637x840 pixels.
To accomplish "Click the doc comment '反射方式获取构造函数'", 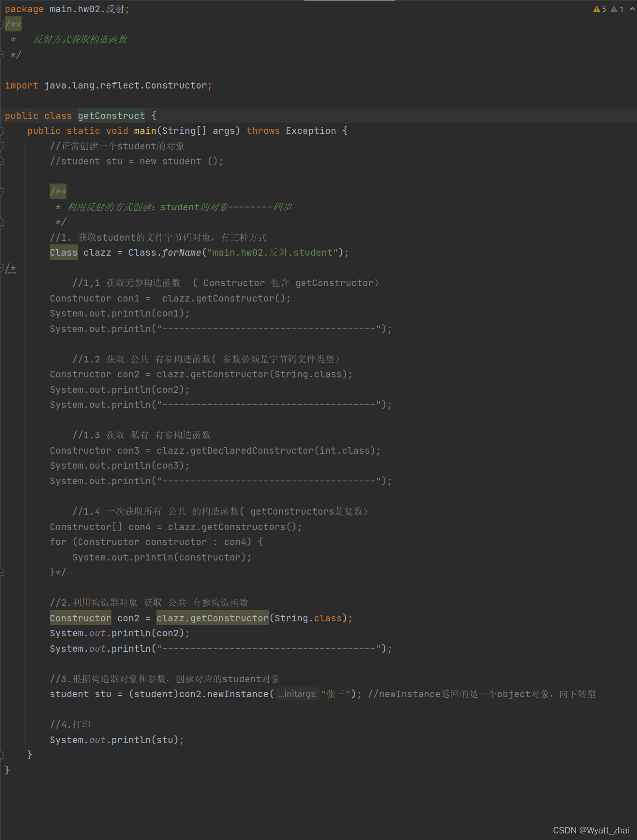I will [x=80, y=39].
